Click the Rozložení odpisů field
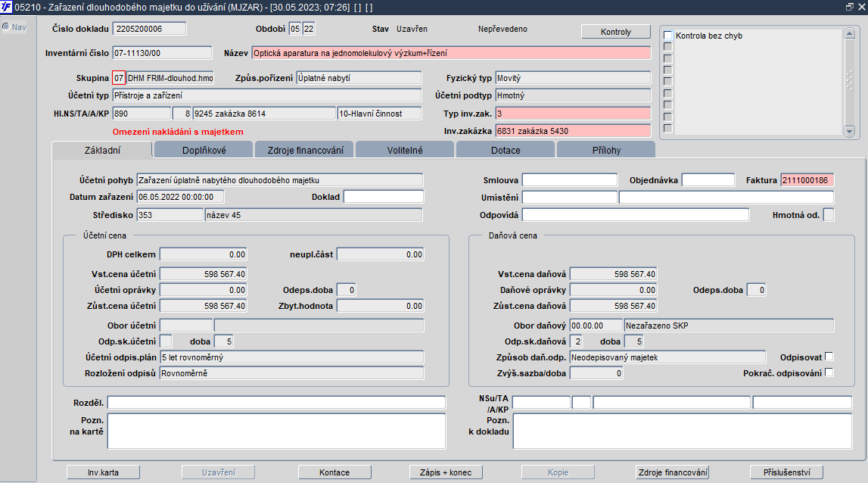 (x=292, y=373)
